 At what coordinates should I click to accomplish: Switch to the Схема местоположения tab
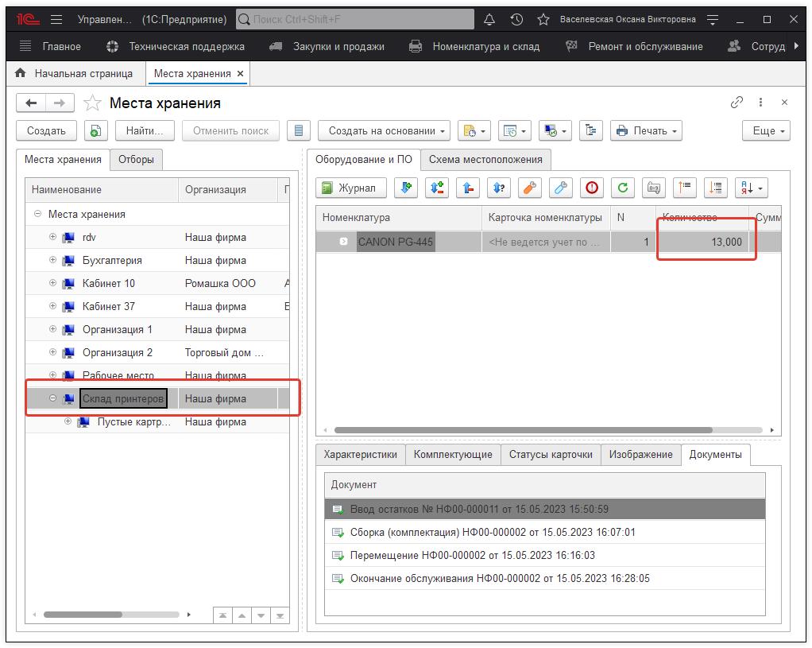coord(485,159)
